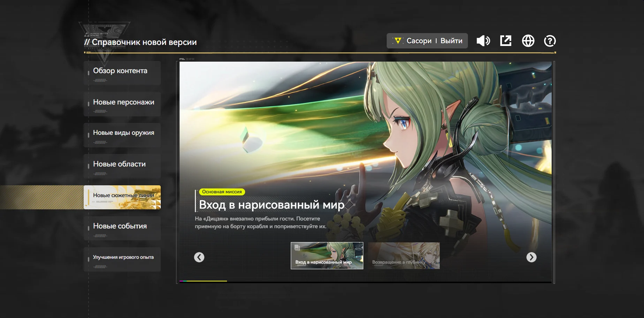Open the language globe icon

tap(528, 41)
